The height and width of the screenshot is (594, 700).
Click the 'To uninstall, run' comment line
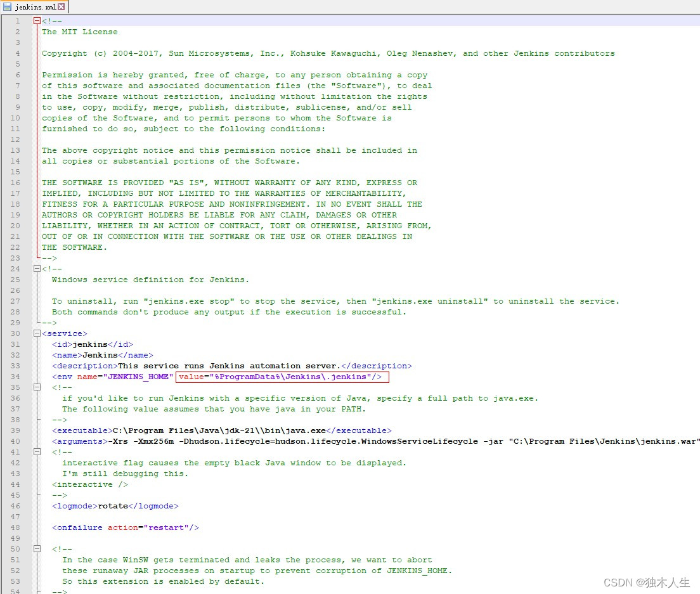[x=335, y=301]
